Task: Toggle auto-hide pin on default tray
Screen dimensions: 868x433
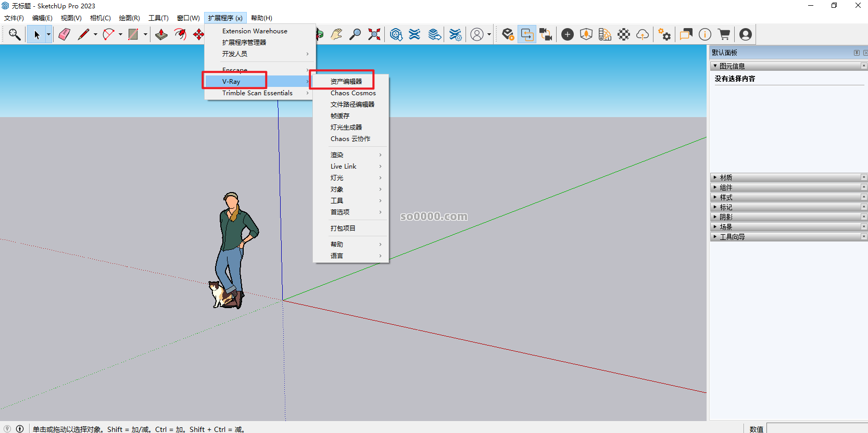Action: click(857, 53)
